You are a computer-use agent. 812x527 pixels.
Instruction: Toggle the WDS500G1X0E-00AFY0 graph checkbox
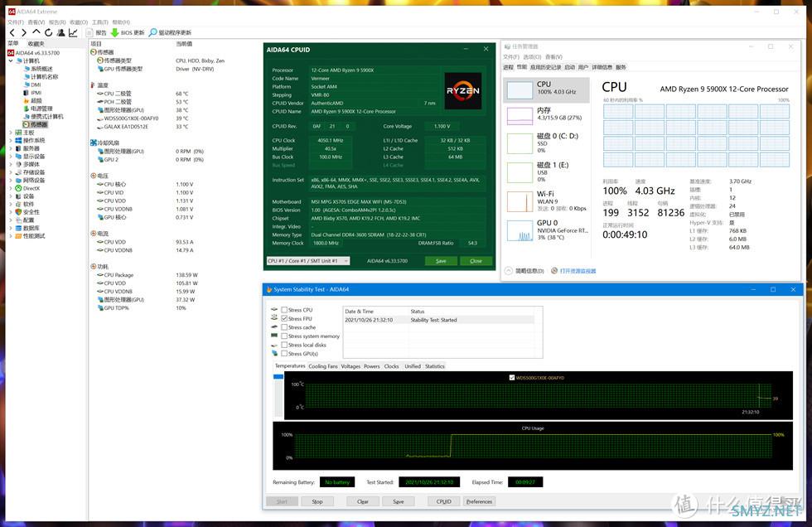point(512,377)
